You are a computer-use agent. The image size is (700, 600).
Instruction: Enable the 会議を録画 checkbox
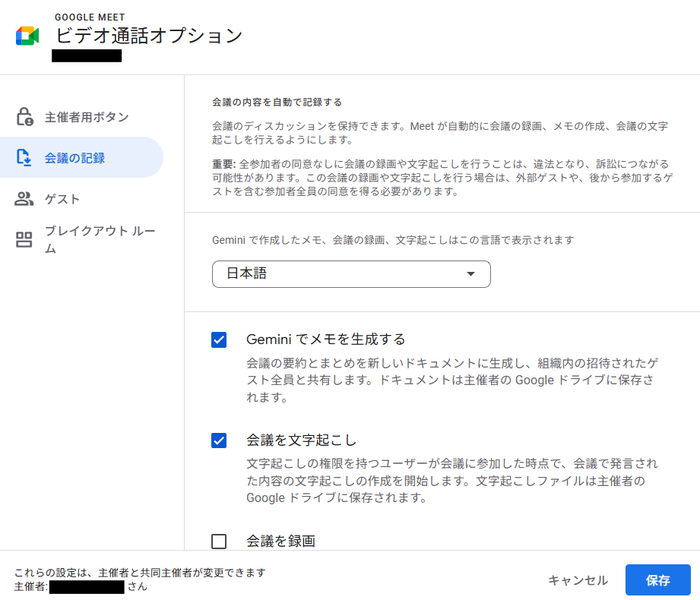click(x=219, y=542)
